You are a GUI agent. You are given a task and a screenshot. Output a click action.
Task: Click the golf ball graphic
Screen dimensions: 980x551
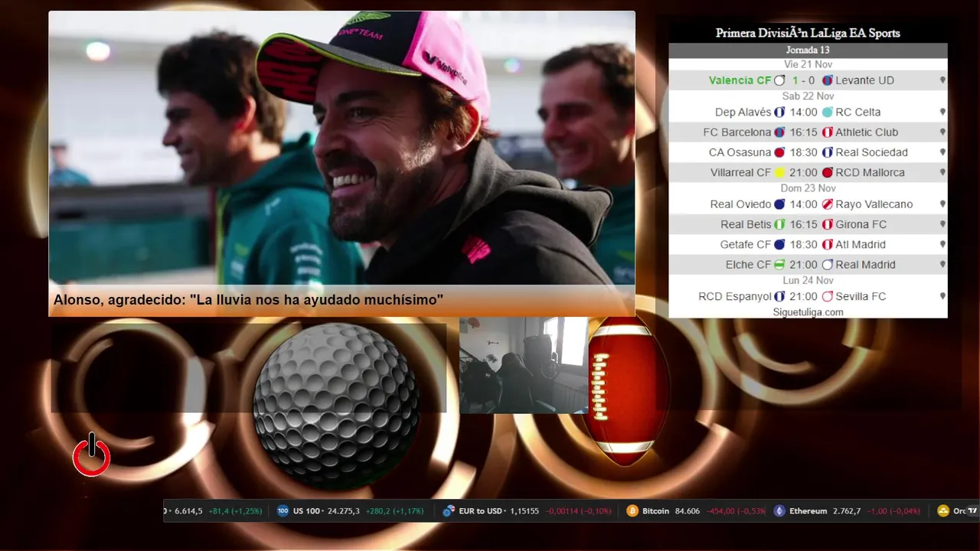click(x=336, y=406)
